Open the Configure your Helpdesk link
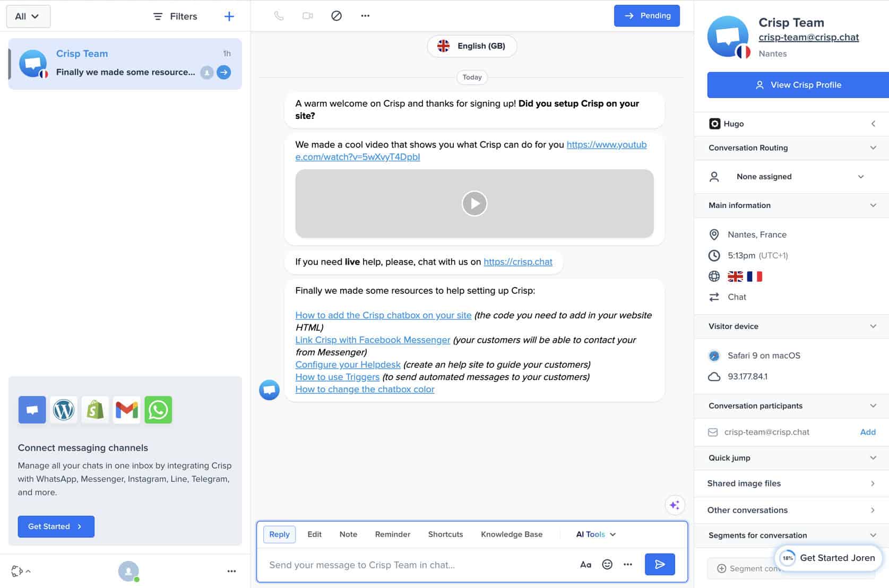The image size is (889, 588). click(x=348, y=365)
